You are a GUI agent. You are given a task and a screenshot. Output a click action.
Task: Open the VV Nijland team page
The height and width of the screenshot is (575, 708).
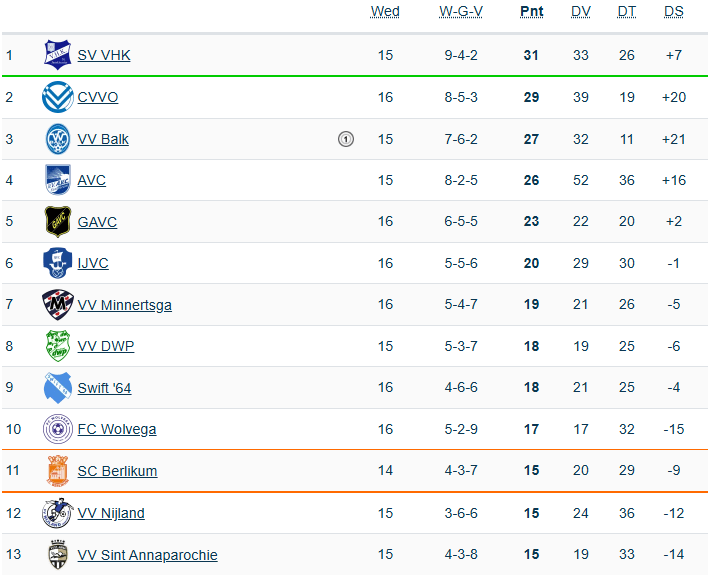tap(111, 513)
